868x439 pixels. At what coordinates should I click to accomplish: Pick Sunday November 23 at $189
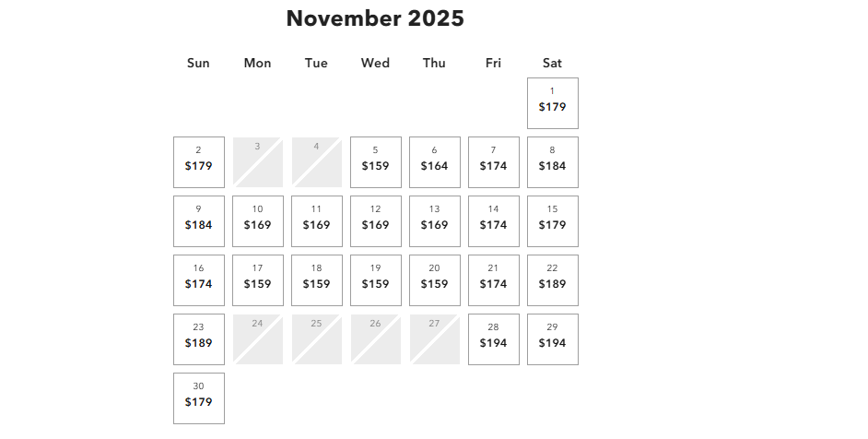pyautogui.click(x=199, y=339)
